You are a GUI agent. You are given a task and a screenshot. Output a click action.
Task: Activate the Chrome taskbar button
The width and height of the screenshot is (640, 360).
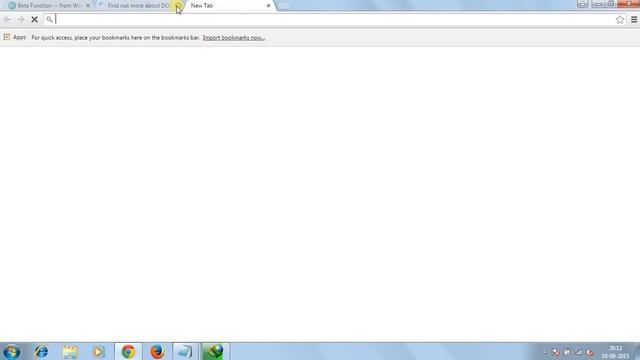click(x=128, y=351)
